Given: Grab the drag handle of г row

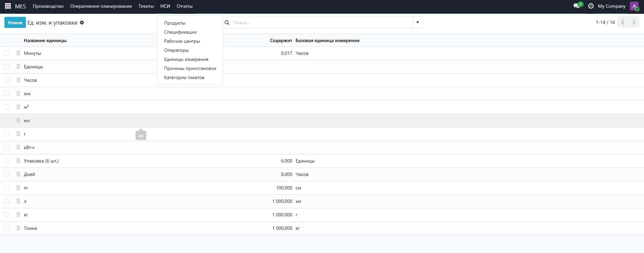Looking at the screenshot, I should [x=18, y=134].
